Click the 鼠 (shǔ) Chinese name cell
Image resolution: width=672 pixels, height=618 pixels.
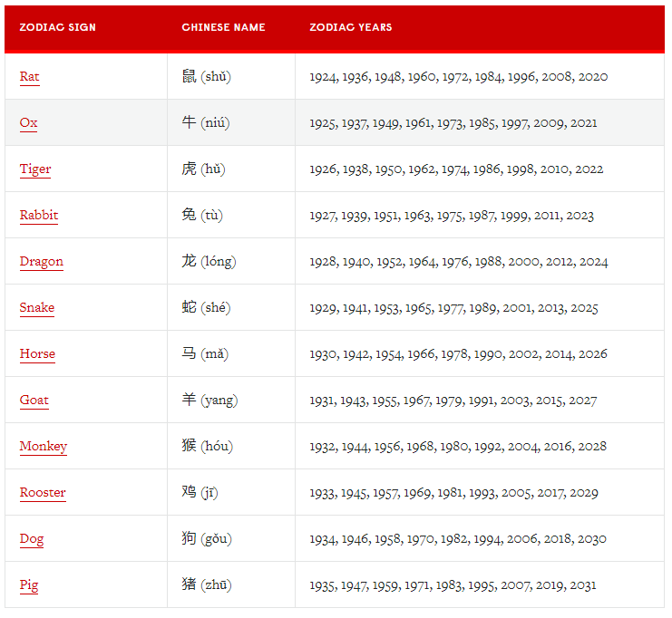click(206, 77)
